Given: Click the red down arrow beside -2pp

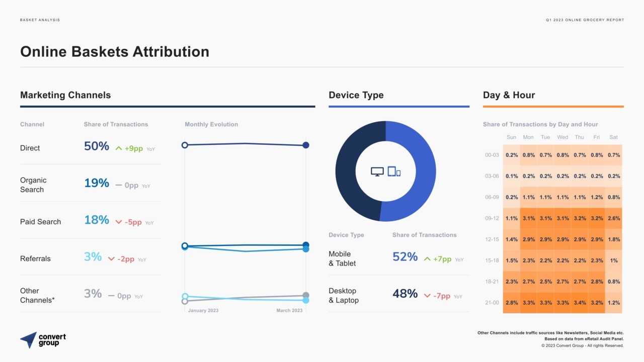Looking at the screenshot, I should point(112,259).
